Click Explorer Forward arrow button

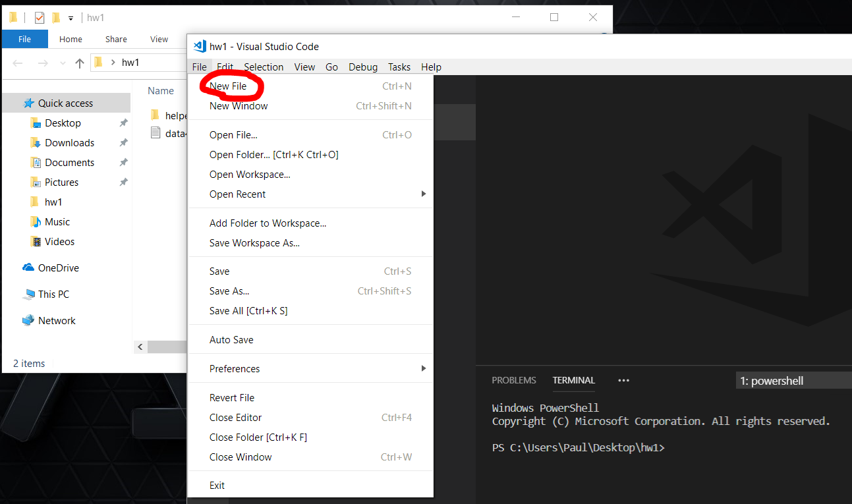(x=42, y=63)
